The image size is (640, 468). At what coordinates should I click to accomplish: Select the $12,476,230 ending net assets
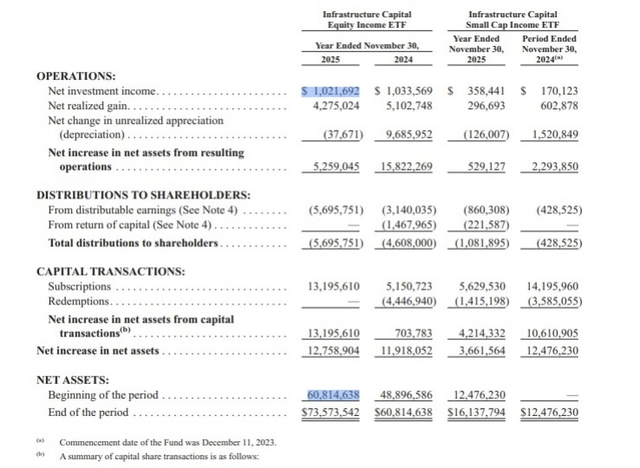tap(549, 413)
